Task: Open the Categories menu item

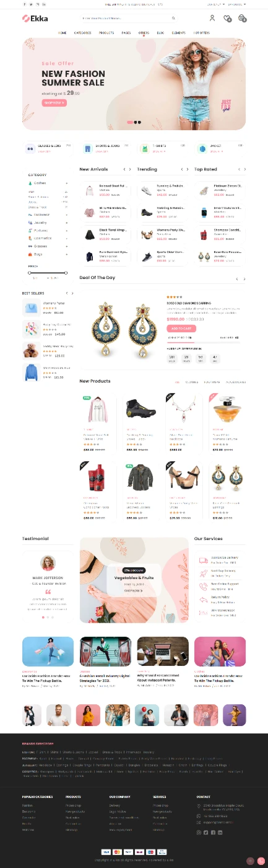Action: pyautogui.click(x=83, y=32)
